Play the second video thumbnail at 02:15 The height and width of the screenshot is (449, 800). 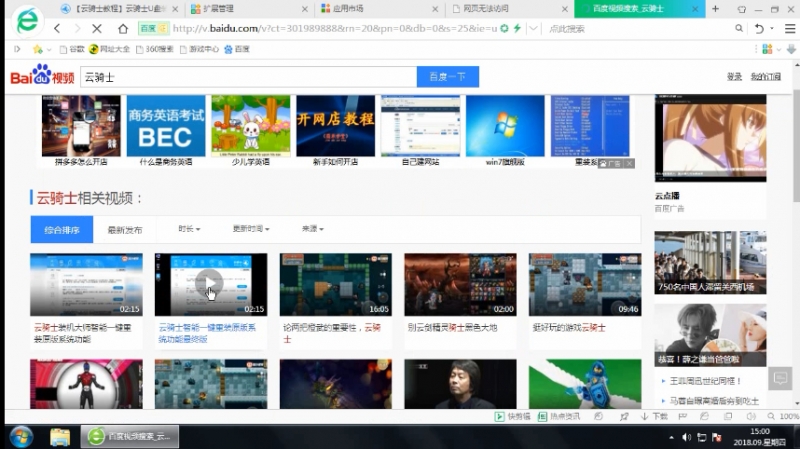(x=211, y=284)
